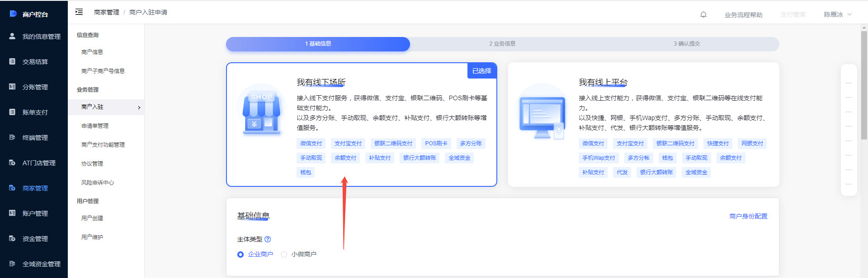Expand the 商户入驻 submenu arrow
This screenshot has height=278, width=868.
[x=139, y=107]
